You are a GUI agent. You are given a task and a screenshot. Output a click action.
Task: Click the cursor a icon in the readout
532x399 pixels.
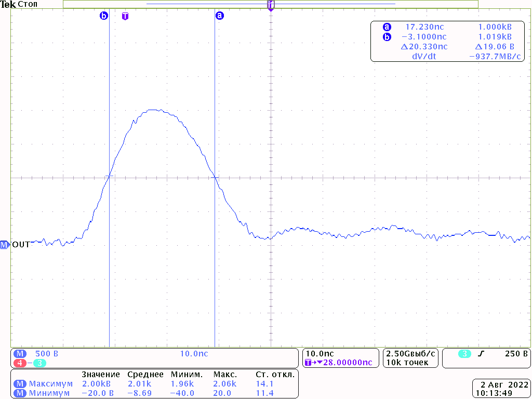(x=386, y=27)
